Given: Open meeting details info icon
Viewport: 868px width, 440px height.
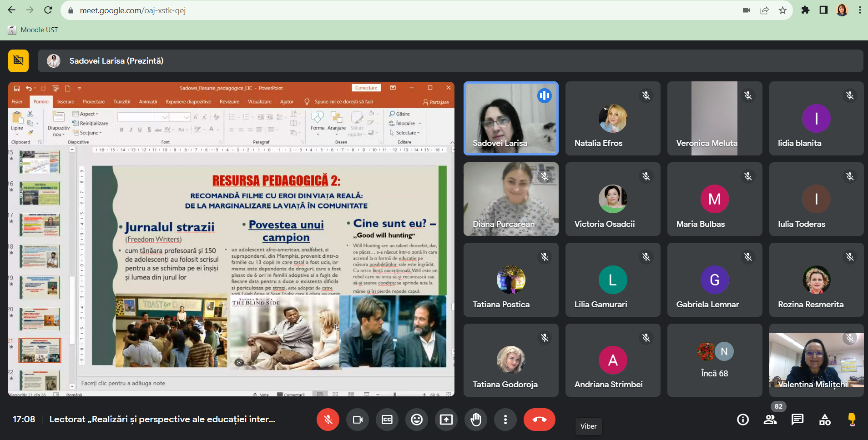Looking at the screenshot, I should click(x=743, y=420).
